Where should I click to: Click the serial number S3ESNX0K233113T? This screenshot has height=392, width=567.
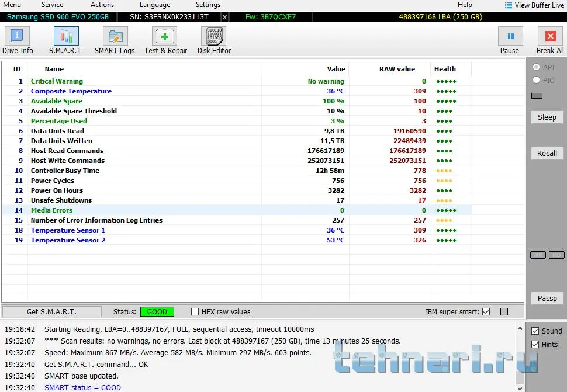point(169,17)
